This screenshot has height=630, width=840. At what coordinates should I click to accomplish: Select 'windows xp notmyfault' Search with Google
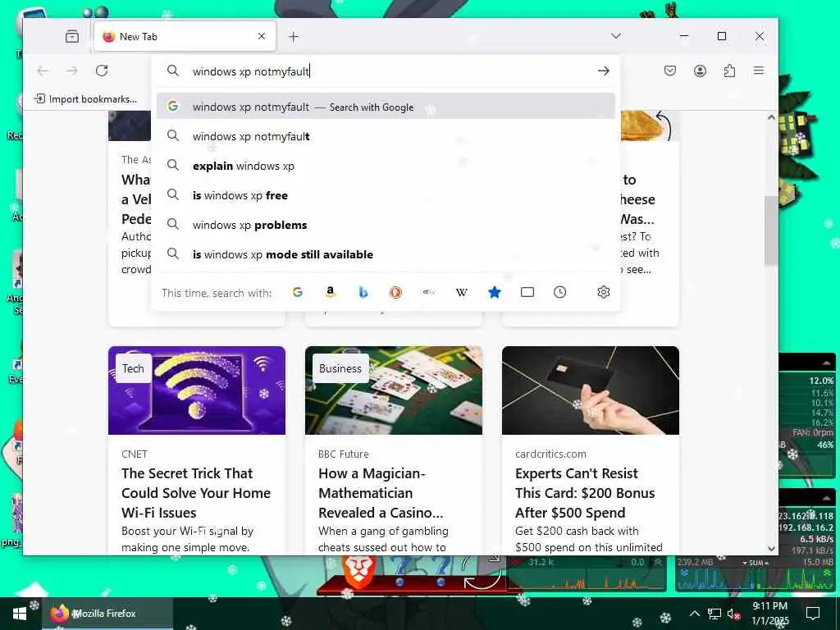pyautogui.click(x=386, y=107)
